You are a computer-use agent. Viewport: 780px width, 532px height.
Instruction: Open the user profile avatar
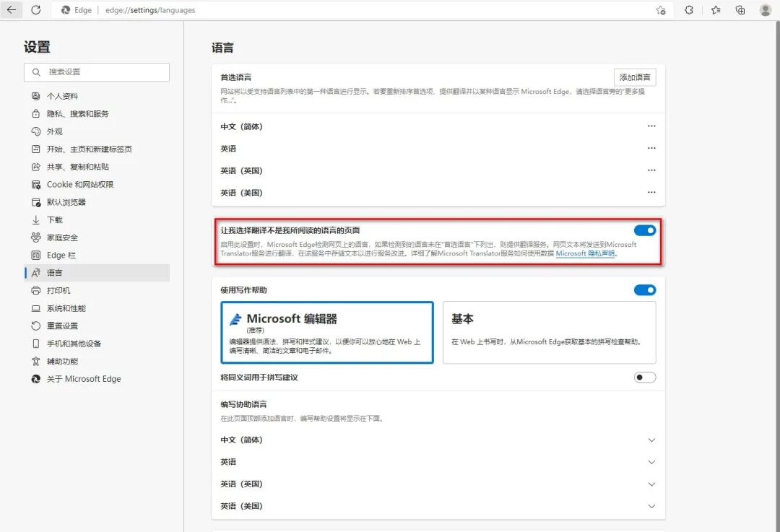[766, 10]
